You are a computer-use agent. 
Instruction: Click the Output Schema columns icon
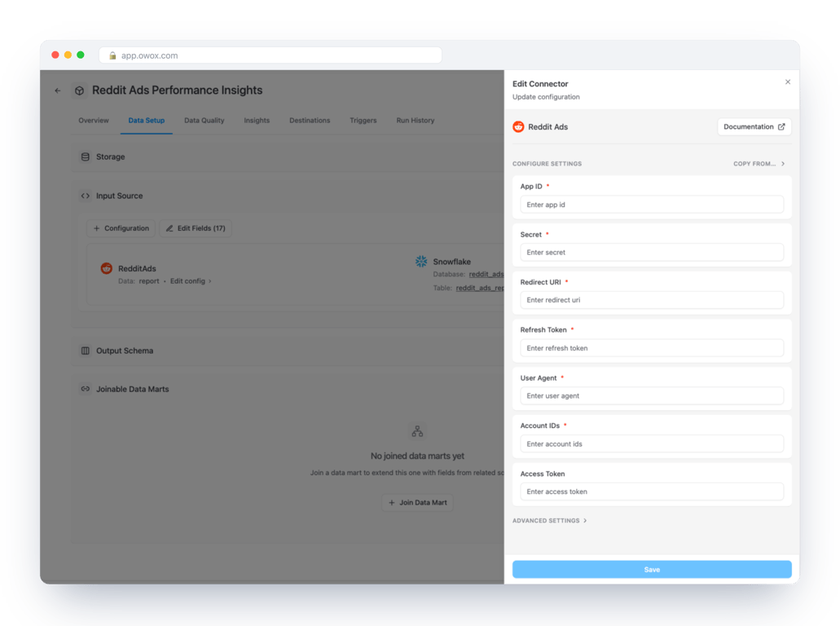pos(86,350)
